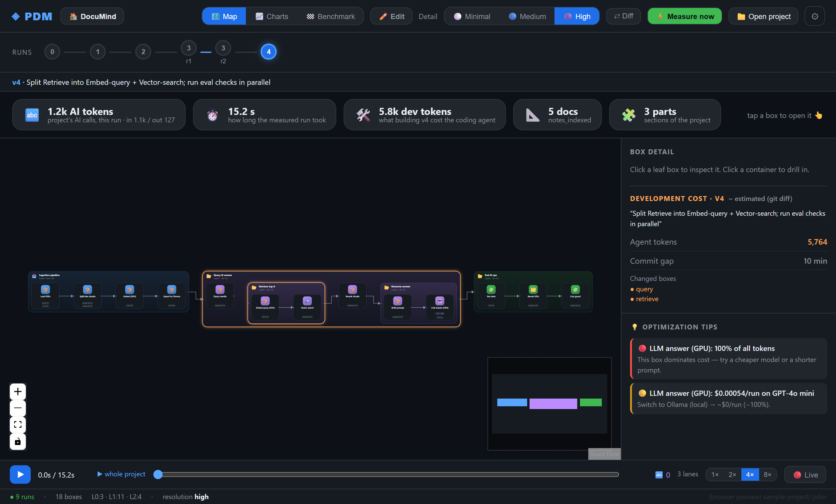This screenshot has width=836, height=504.
Task: Open the Box tests box
Action: tap(491, 296)
